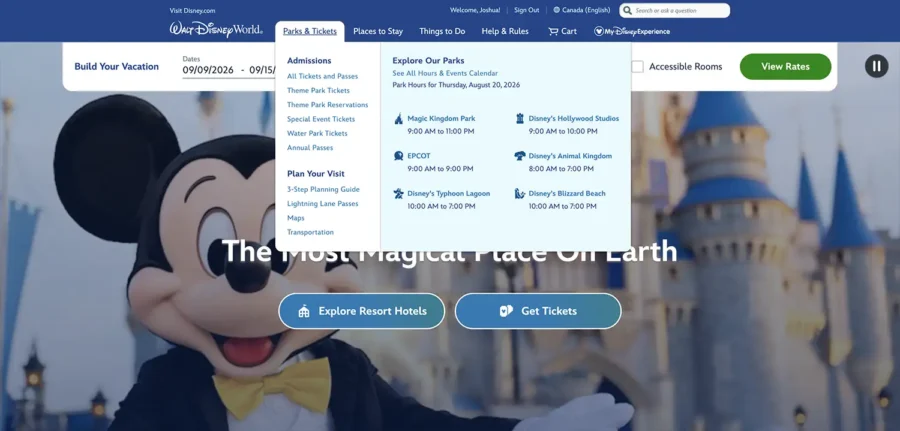Open Disney's Hollywood Studios link
Screen dimensions: 900x431
click(x=574, y=119)
